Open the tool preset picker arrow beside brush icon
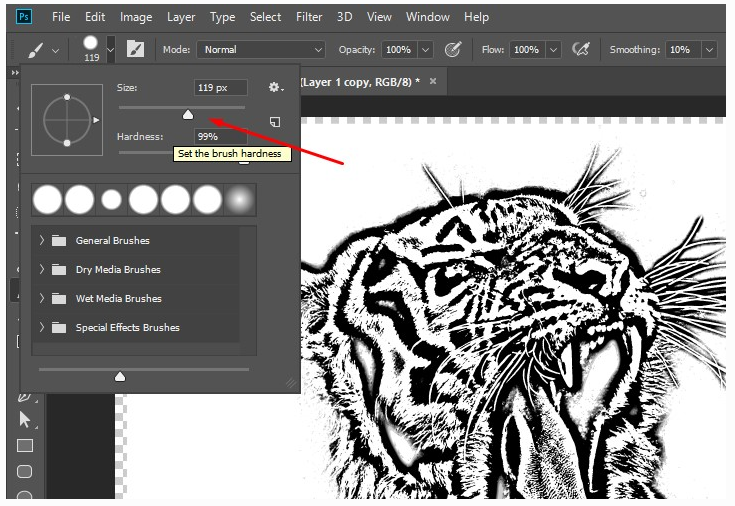The height and width of the screenshot is (506, 735). pos(55,51)
